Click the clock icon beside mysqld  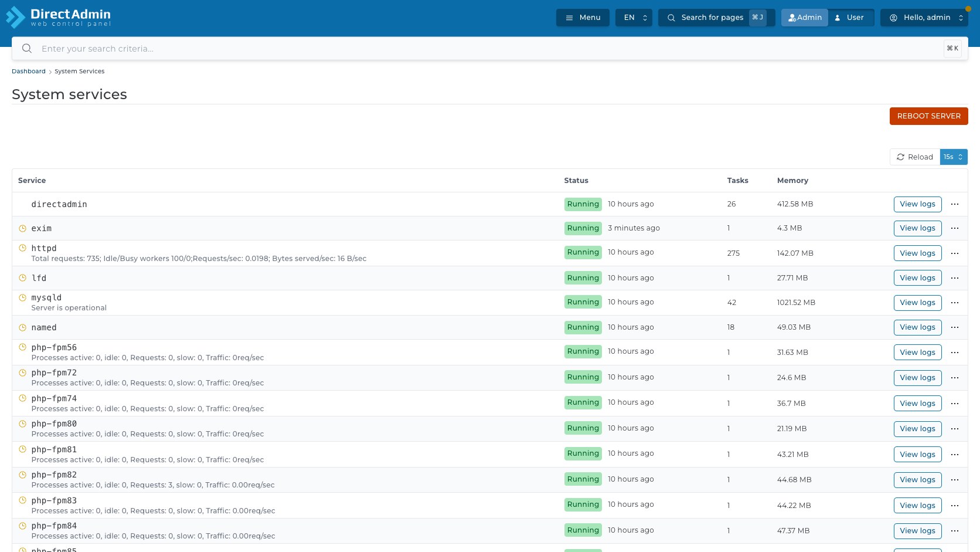click(x=22, y=297)
